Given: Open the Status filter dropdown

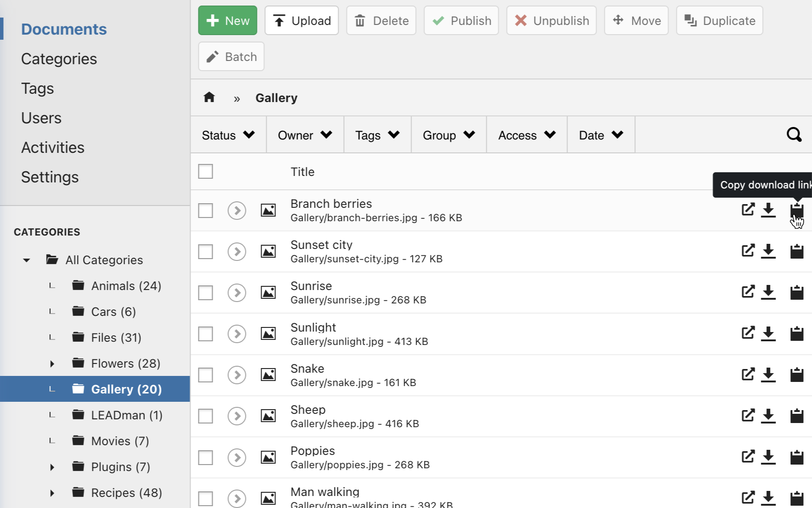Looking at the screenshot, I should point(228,135).
